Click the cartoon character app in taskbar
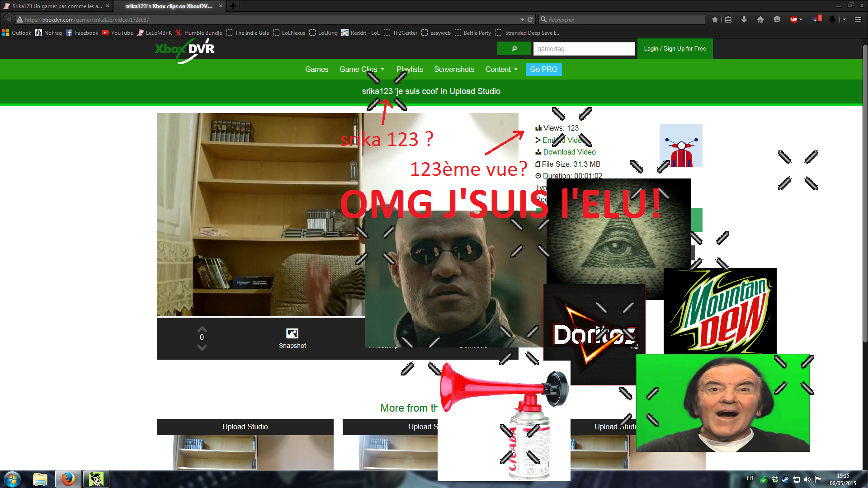 pos(96,479)
